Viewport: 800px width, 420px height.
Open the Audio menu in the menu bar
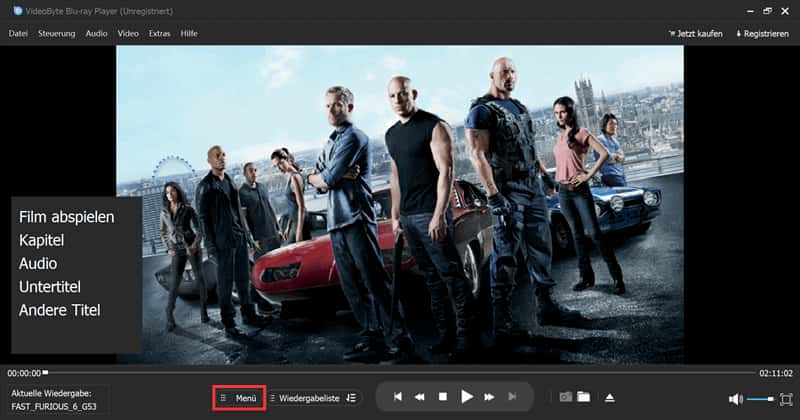[96, 34]
